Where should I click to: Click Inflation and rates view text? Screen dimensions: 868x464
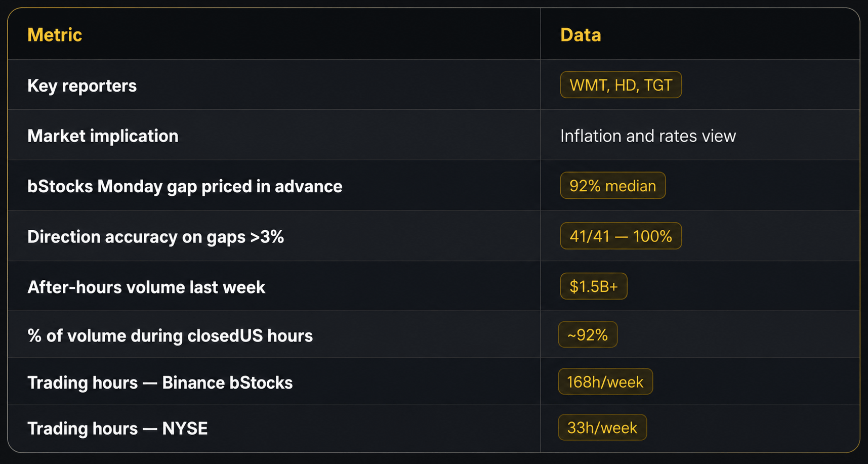pos(648,136)
